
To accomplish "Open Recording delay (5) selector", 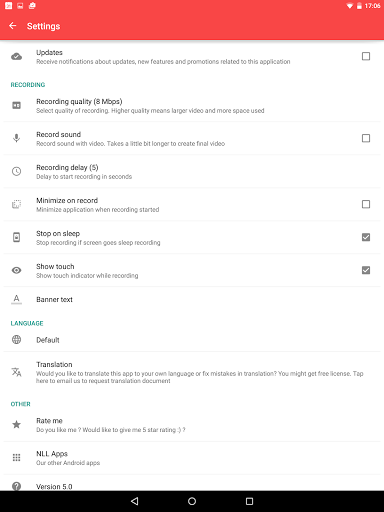I will tap(192, 171).
